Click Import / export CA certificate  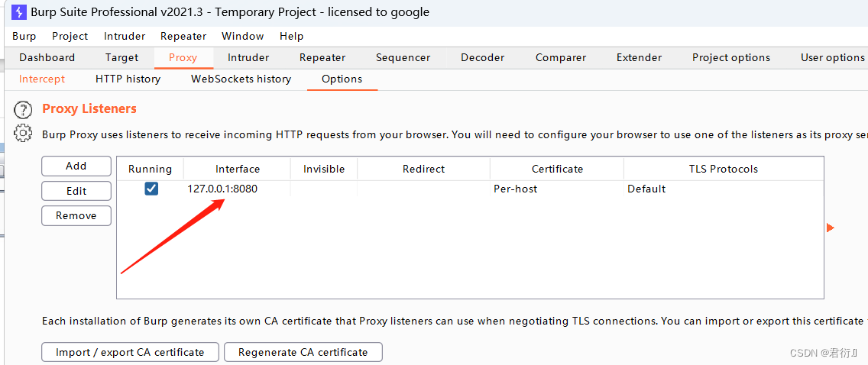click(130, 352)
